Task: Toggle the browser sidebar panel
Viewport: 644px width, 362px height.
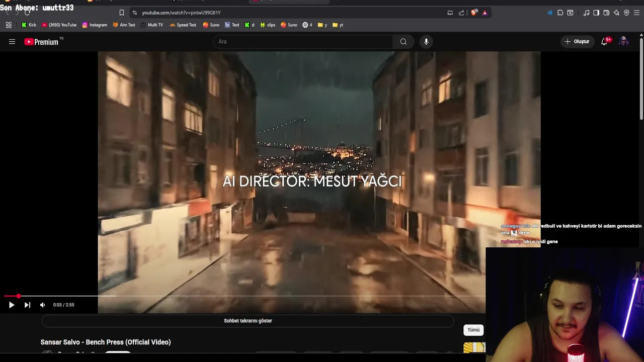Action: click(596, 13)
